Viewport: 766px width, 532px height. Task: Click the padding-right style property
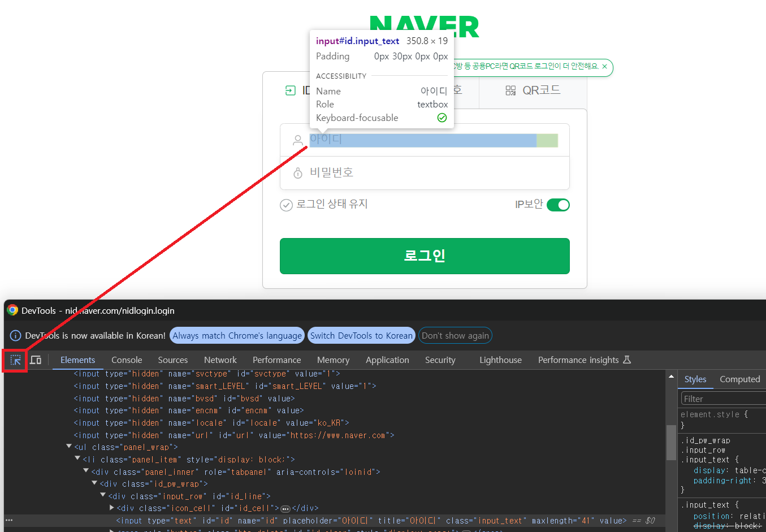(x=729, y=481)
